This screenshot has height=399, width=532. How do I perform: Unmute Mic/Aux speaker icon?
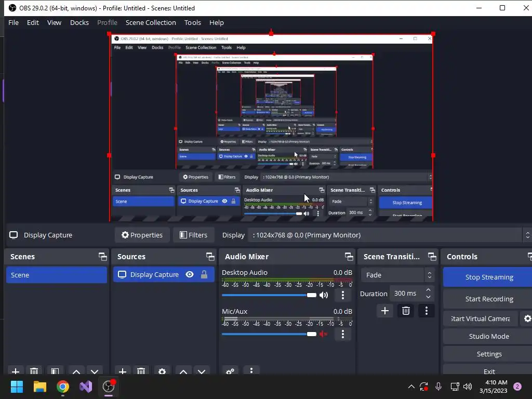(x=323, y=334)
